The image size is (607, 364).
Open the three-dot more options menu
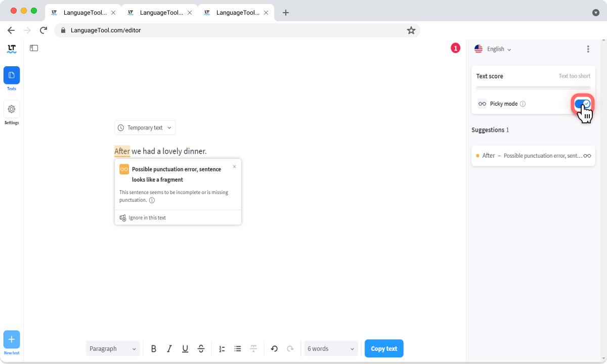coord(588,49)
